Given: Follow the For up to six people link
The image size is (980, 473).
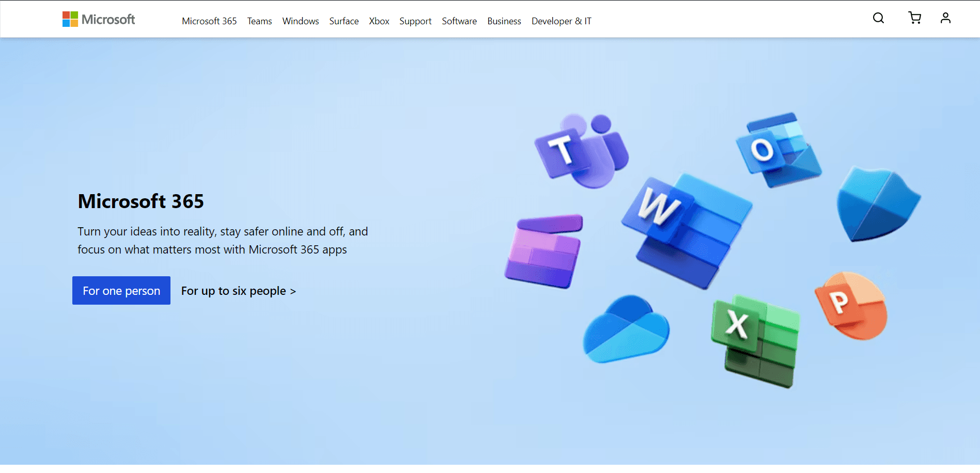Looking at the screenshot, I should pyautogui.click(x=239, y=291).
